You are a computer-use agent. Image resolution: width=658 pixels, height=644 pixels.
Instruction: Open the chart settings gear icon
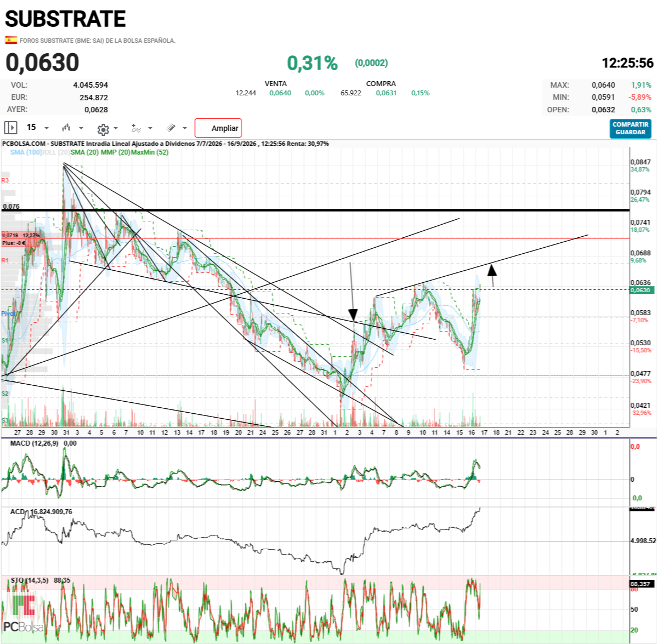pyautogui.click(x=103, y=129)
